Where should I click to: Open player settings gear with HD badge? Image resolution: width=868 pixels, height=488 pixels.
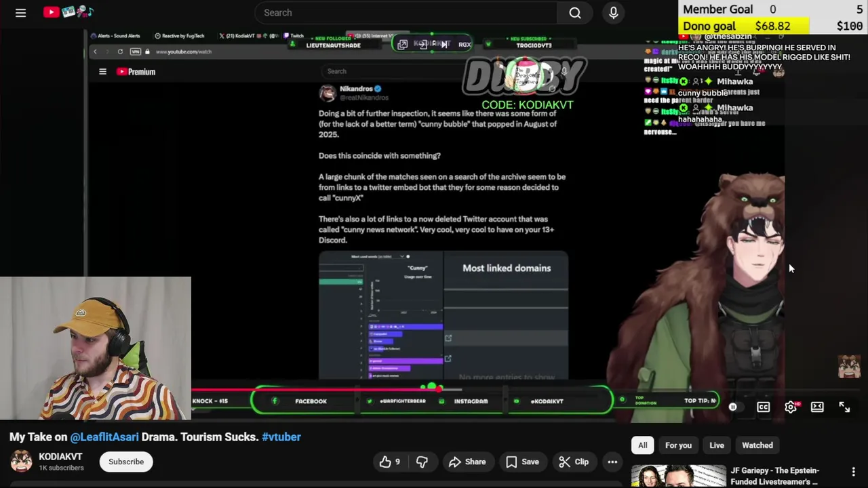point(791,407)
